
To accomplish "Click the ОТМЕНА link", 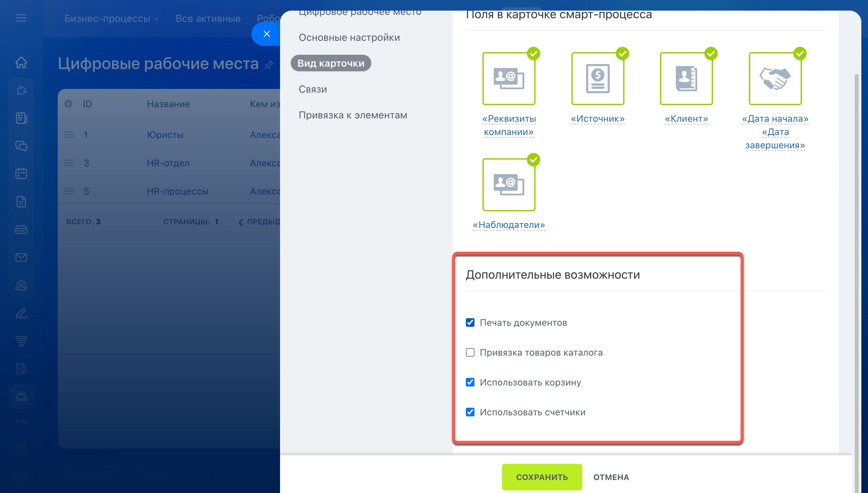I will point(611,477).
